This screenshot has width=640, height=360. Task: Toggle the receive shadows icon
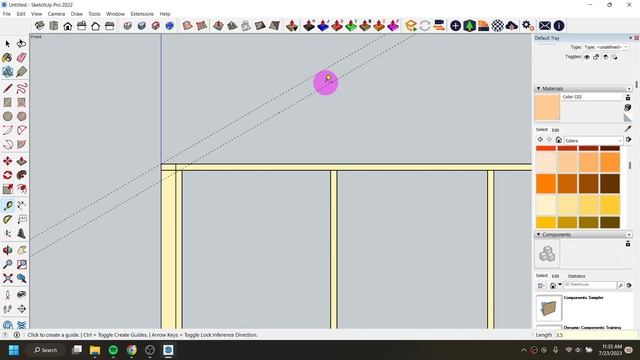click(x=605, y=57)
